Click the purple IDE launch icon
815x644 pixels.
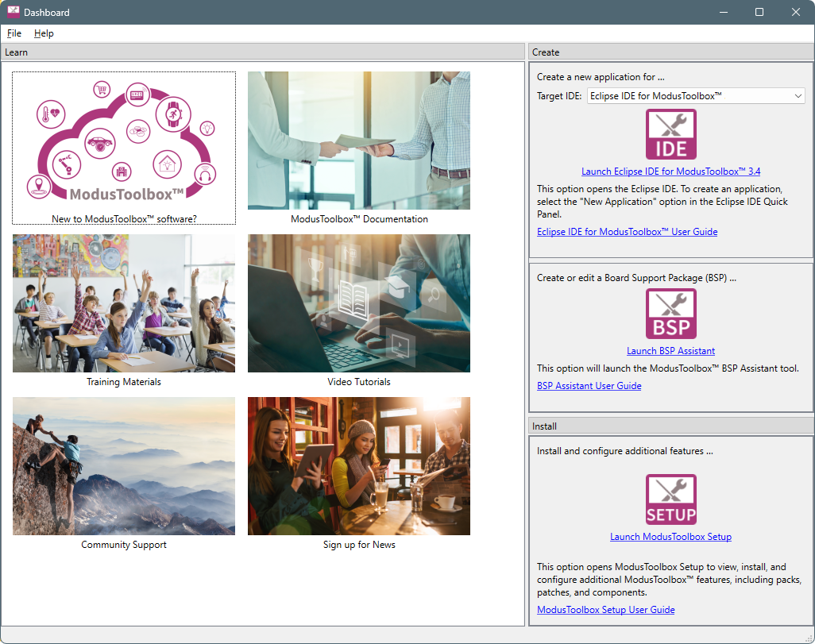(x=670, y=134)
